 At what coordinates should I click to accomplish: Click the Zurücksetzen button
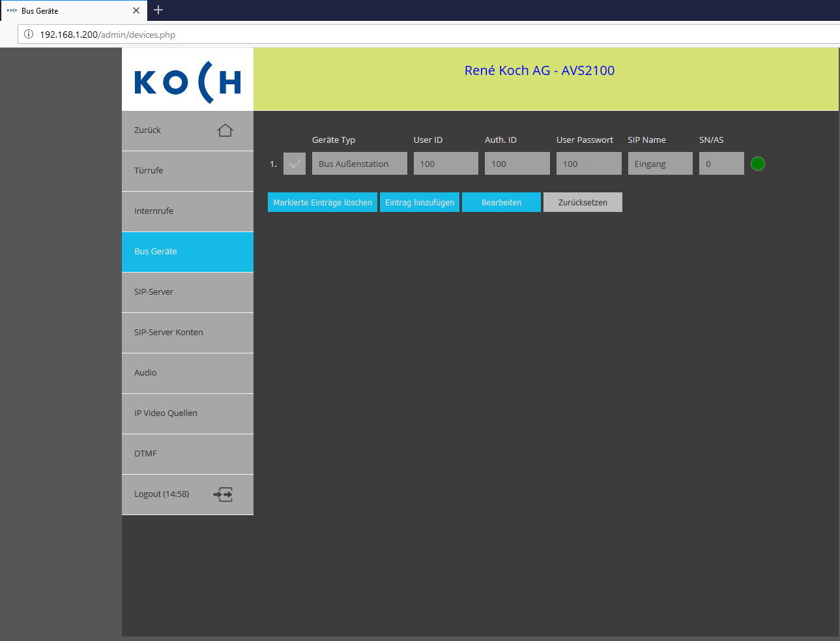tap(583, 202)
